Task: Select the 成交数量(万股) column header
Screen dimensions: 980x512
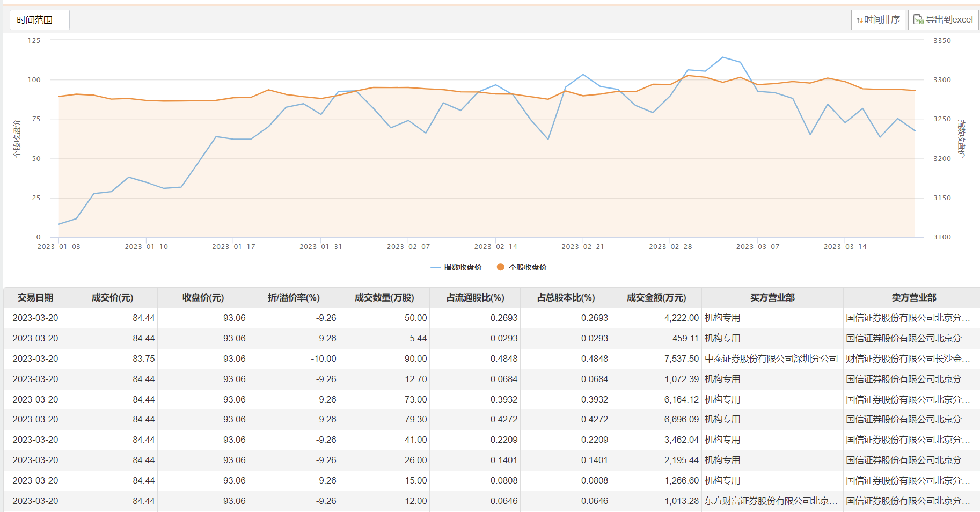Action: [384, 298]
